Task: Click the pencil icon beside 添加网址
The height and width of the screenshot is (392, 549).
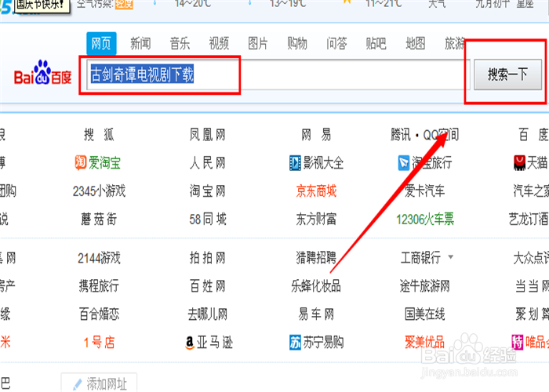Action: point(77,384)
